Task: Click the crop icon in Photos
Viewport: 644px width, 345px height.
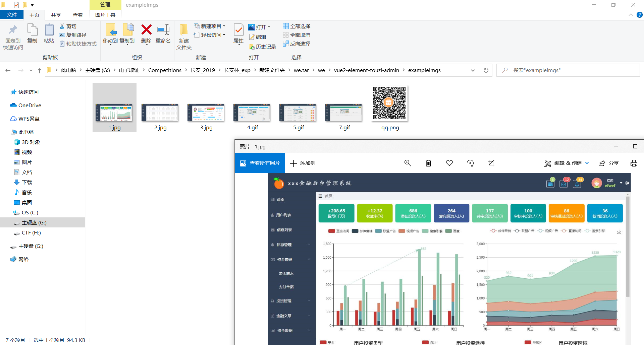Action: (491, 163)
